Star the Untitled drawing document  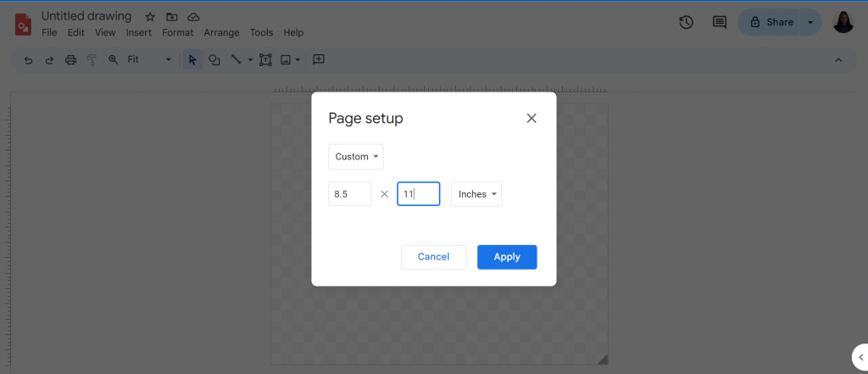click(150, 17)
